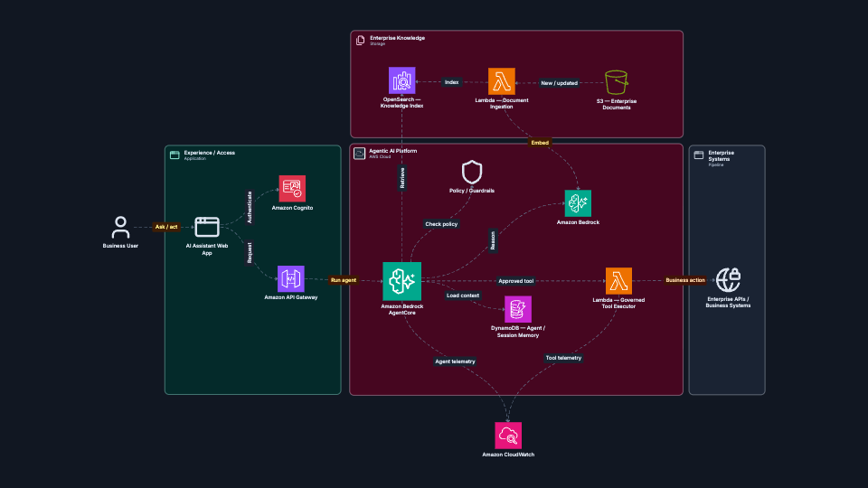Click the 'Amazon CloudWatch' node caption
The height and width of the screenshot is (488, 868).
pos(508,455)
